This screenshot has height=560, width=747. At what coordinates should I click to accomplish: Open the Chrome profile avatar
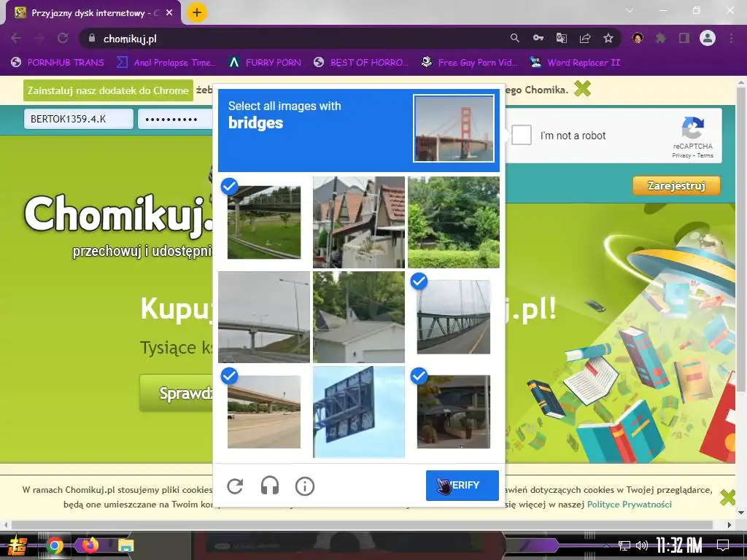click(x=708, y=38)
